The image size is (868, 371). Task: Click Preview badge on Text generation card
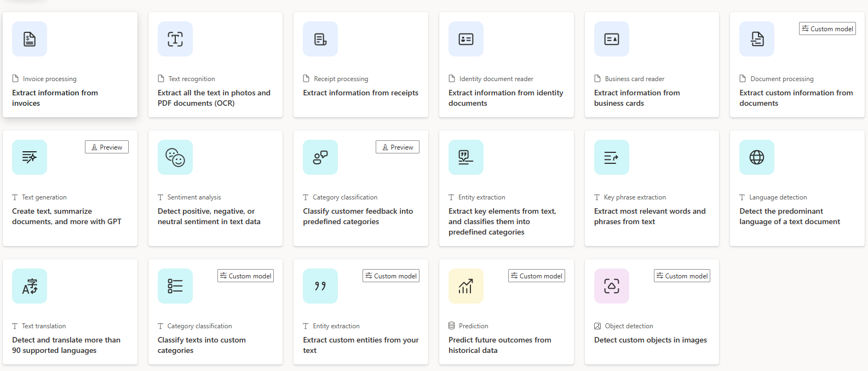pyautogui.click(x=107, y=147)
